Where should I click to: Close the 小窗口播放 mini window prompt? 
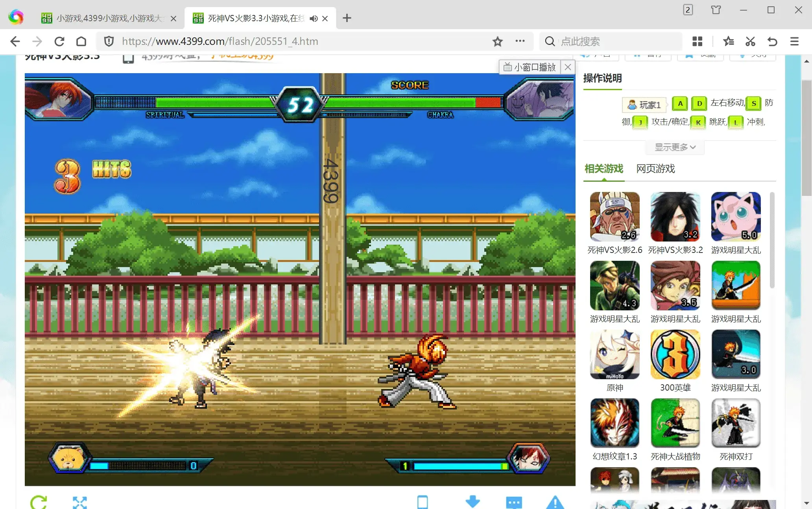pyautogui.click(x=568, y=67)
